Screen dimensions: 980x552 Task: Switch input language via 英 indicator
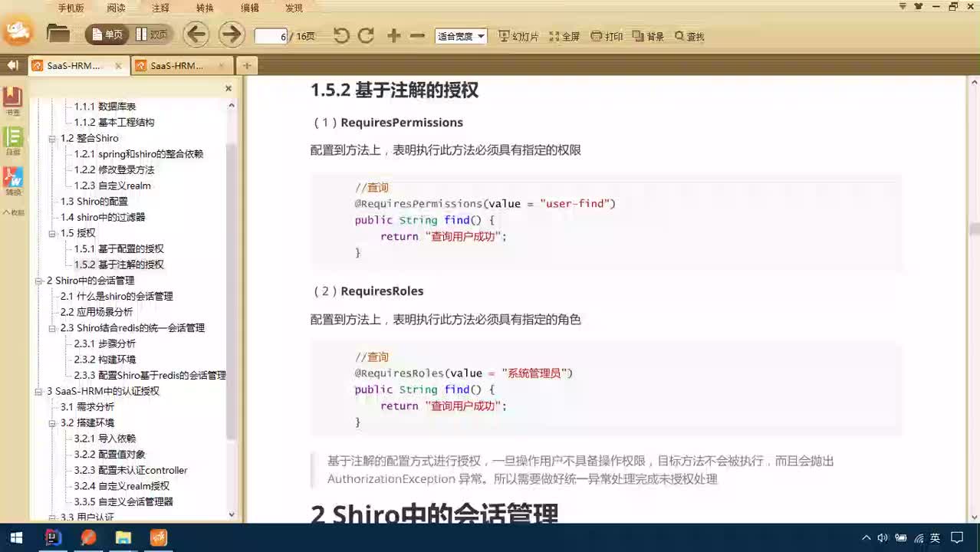[x=936, y=538]
